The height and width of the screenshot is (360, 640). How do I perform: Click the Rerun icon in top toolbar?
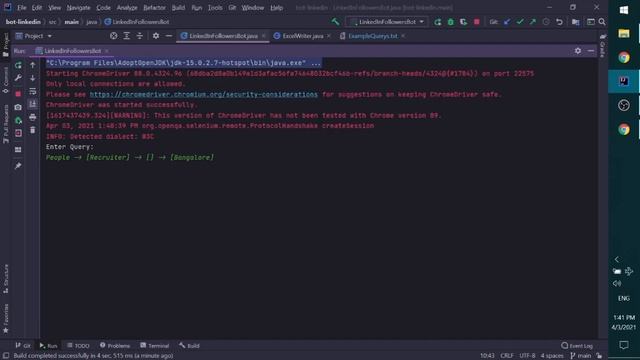click(438, 22)
